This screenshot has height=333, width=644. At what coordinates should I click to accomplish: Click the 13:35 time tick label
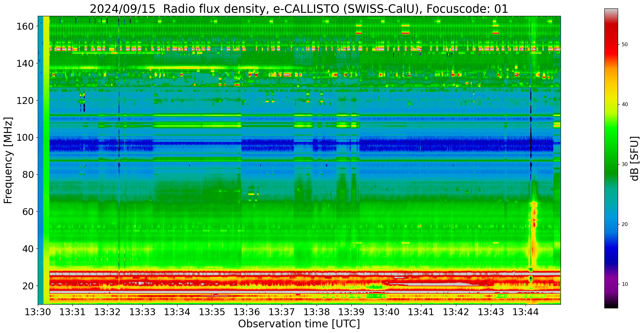pyautogui.click(x=212, y=312)
